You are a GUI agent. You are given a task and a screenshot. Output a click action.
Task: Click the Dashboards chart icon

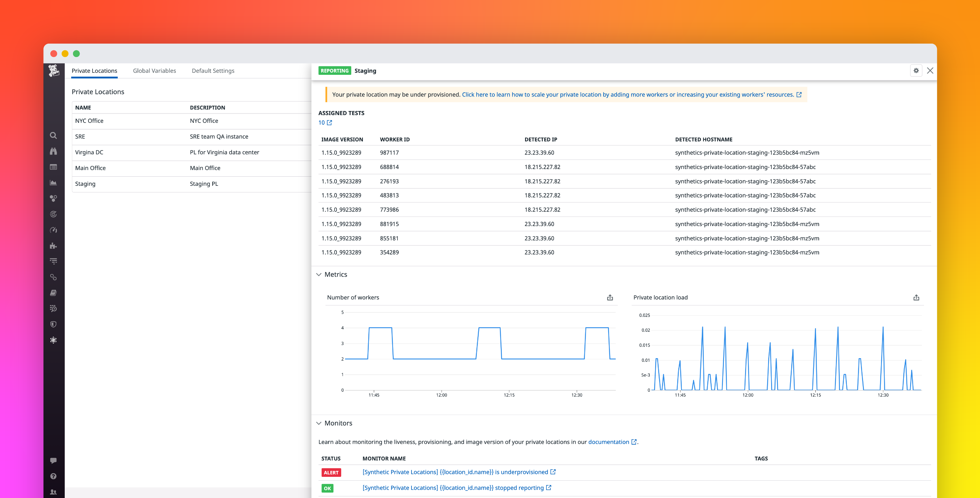(53, 182)
